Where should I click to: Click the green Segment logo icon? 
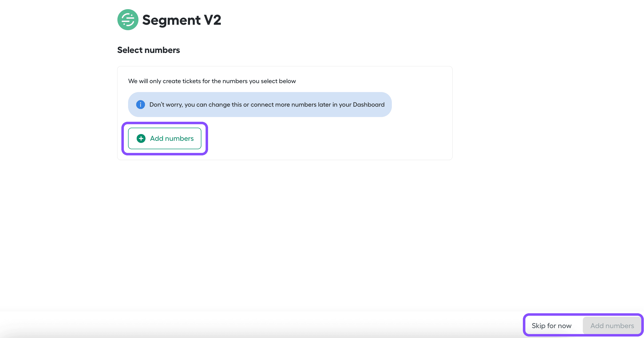[128, 20]
